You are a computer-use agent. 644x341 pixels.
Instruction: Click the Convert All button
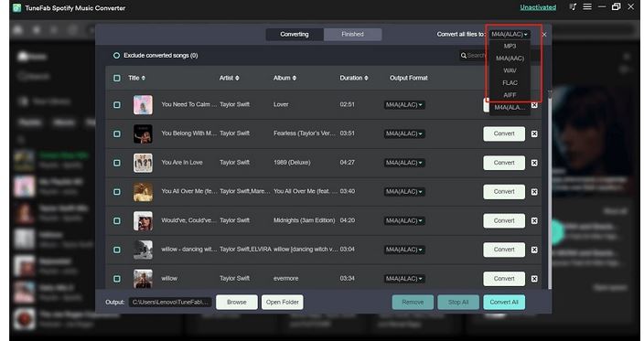click(x=504, y=303)
